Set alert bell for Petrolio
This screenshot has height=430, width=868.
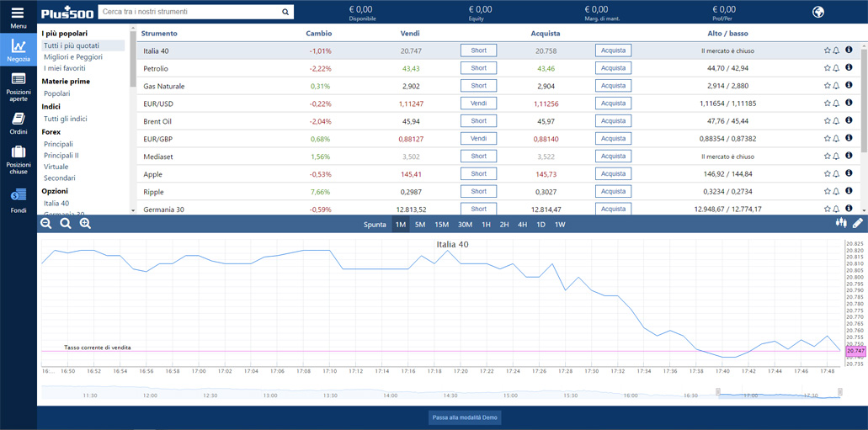point(836,68)
